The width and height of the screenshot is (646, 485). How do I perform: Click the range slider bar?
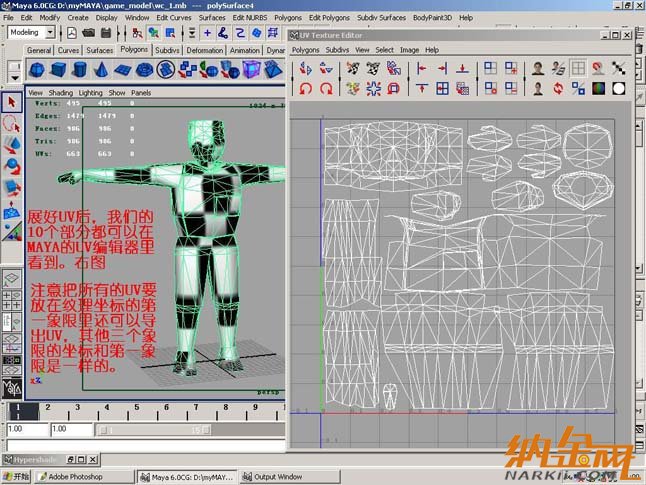(x=155, y=430)
